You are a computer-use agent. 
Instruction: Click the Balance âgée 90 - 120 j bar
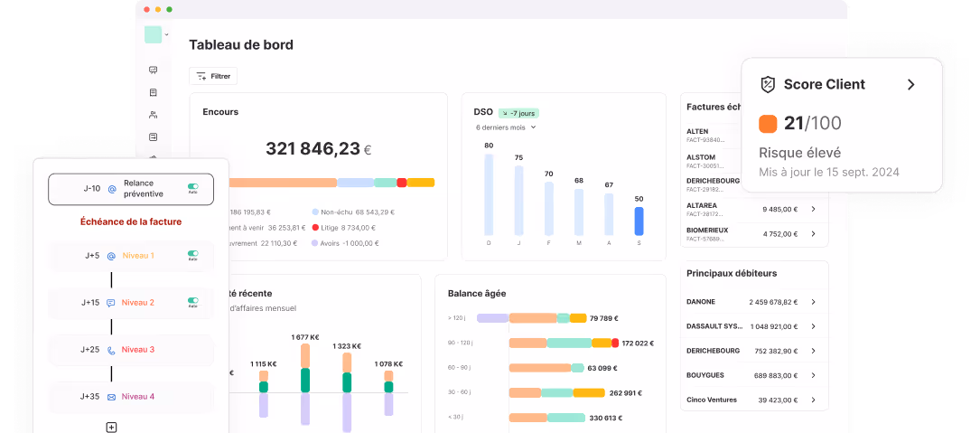pos(564,343)
